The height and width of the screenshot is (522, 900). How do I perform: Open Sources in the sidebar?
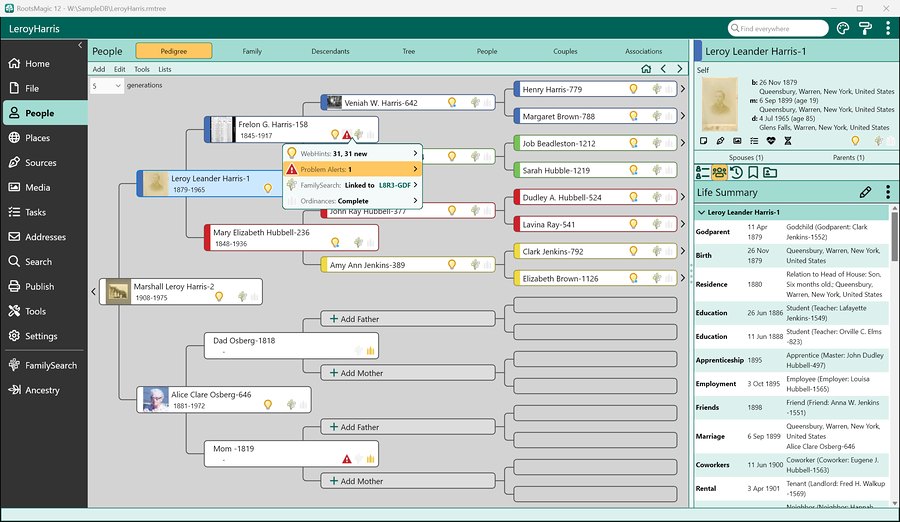tap(45, 163)
